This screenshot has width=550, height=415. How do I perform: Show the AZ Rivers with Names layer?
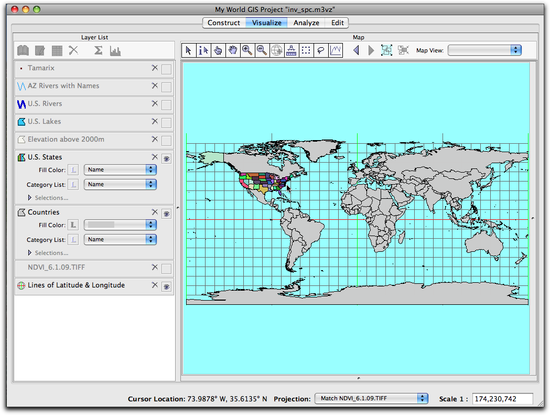pos(166,87)
